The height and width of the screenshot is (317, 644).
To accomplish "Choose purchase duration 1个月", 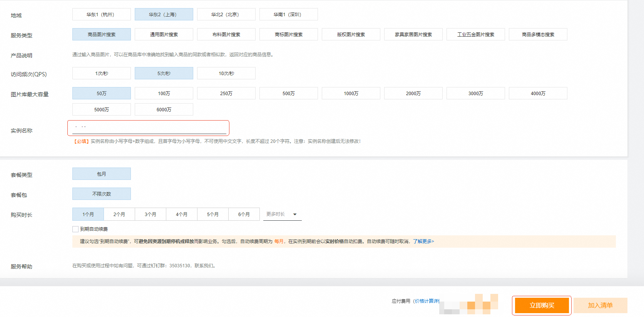I will 88,214.
